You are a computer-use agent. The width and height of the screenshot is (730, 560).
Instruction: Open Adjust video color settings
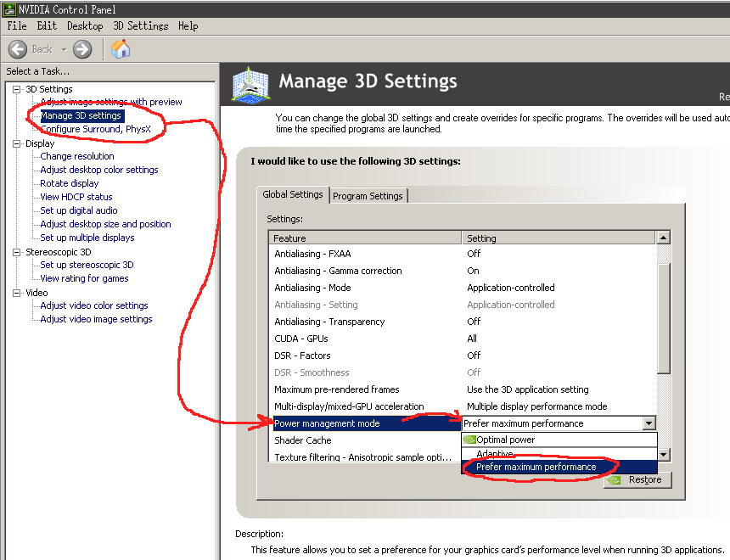click(x=94, y=305)
